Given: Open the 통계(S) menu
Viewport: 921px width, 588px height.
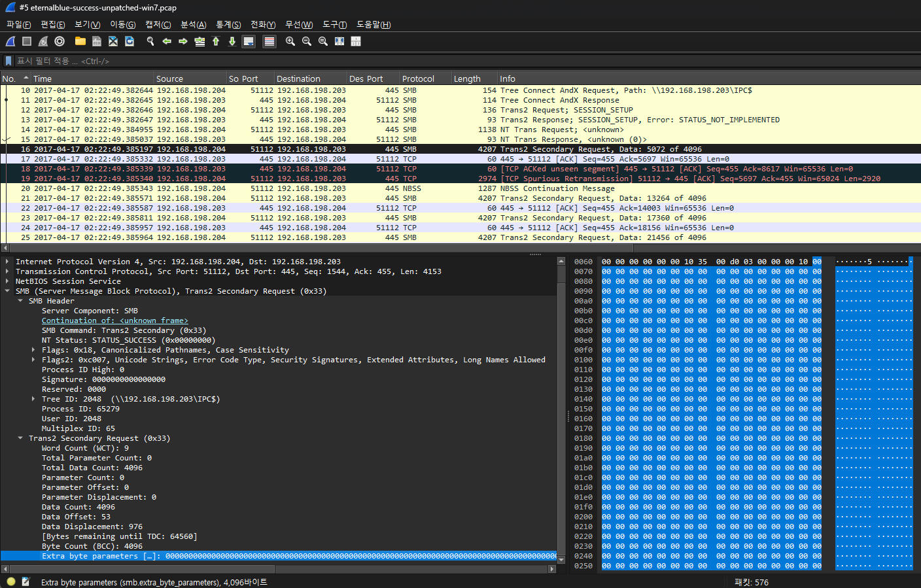Looking at the screenshot, I should tap(228, 24).
